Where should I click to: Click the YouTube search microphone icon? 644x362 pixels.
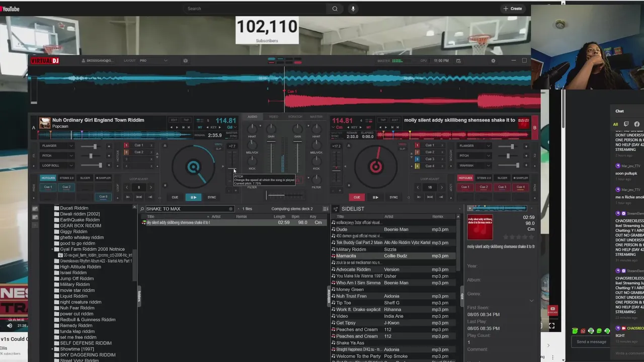pos(353,9)
